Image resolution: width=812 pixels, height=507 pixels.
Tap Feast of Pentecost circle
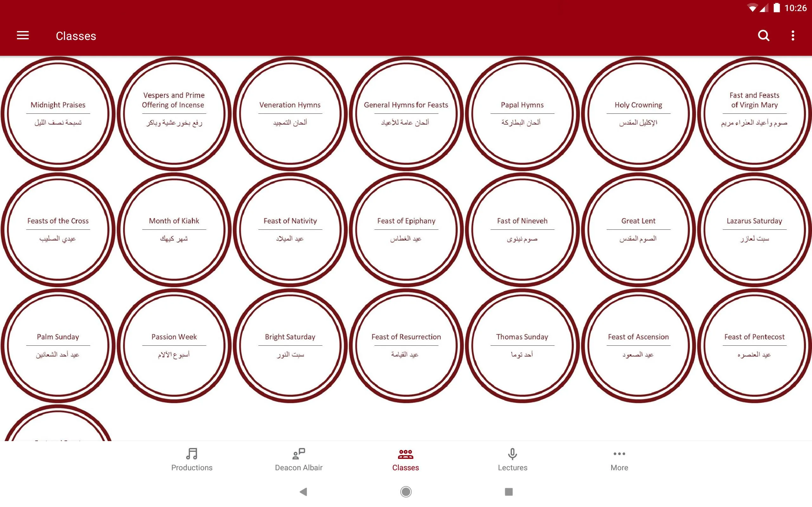754,344
